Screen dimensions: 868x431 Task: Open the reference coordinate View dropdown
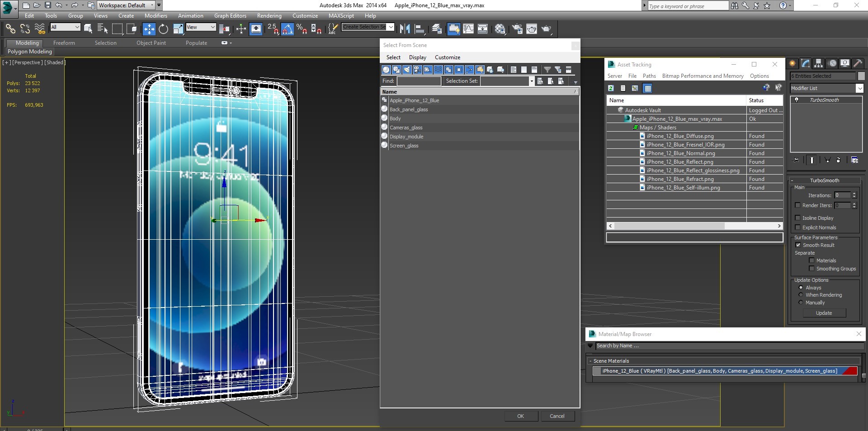200,28
